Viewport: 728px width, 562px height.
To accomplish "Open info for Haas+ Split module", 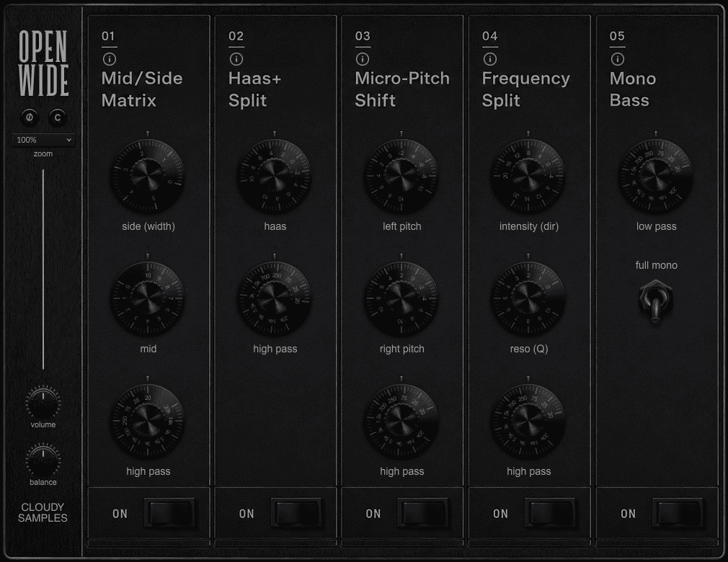I will click(236, 59).
